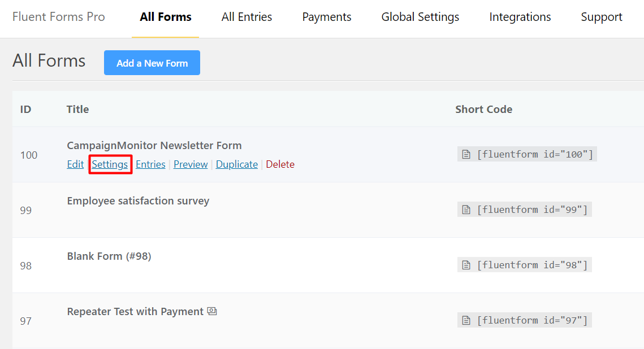Copy shortcode icon for form 98
Image resolution: width=644 pixels, height=349 pixels.
coord(466,265)
